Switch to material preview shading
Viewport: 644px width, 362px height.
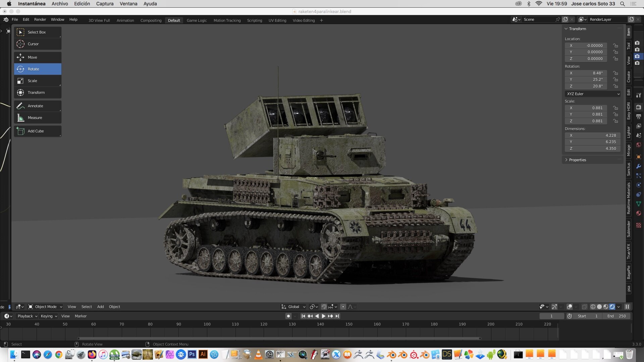(x=606, y=307)
